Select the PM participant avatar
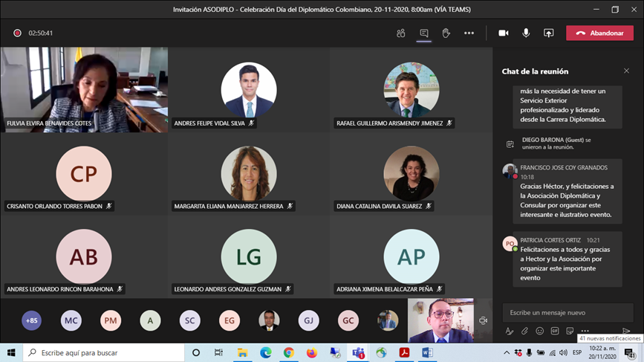Viewport: 644px width, 362px height. [x=111, y=320]
